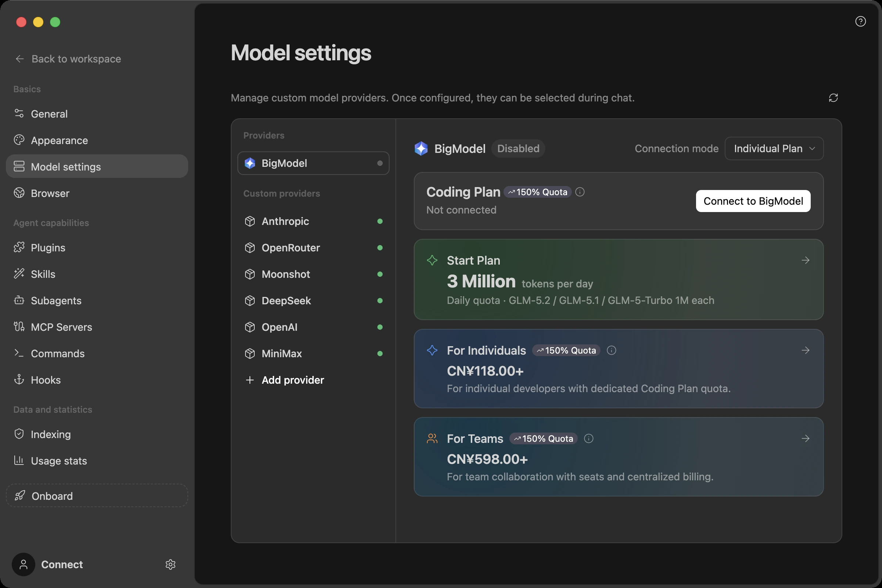This screenshot has height=588, width=882.
Task: Click the Onboard rocket icon
Action: (20, 496)
